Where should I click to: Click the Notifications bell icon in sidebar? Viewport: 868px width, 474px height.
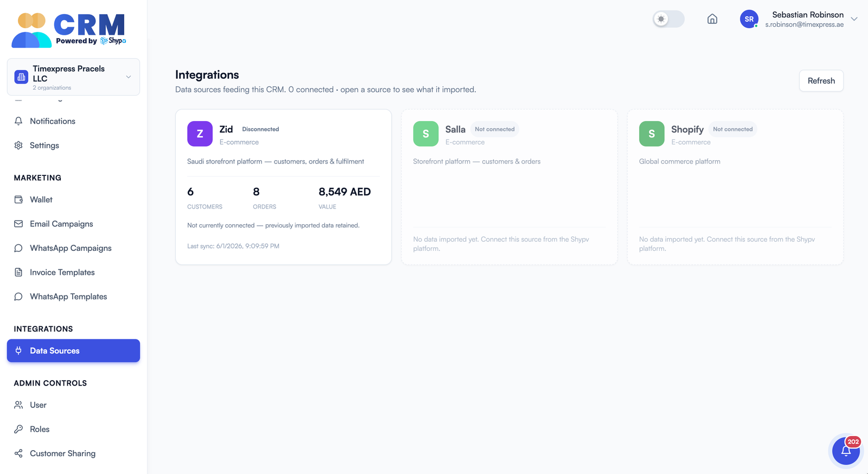[x=18, y=121]
